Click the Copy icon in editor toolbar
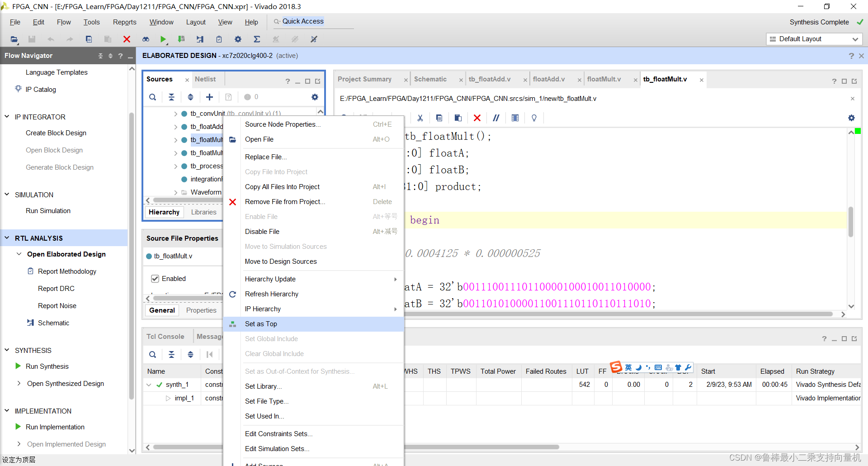The width and height of the screenshot is (868, 466). pos(439,118)
